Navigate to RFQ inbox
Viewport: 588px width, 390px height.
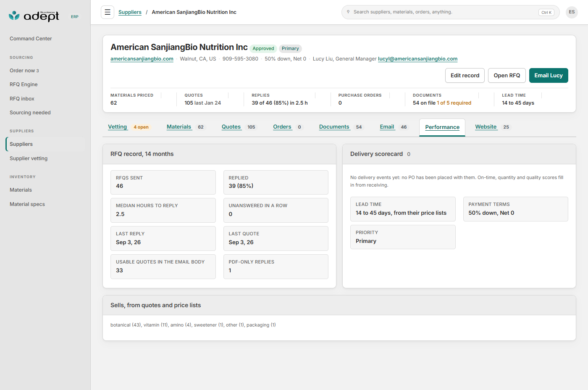45,99
